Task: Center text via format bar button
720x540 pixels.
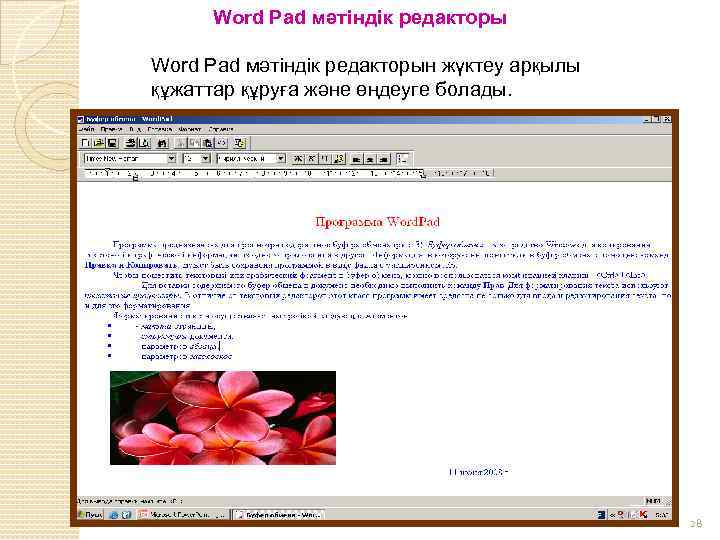Action: pos(370,159)
